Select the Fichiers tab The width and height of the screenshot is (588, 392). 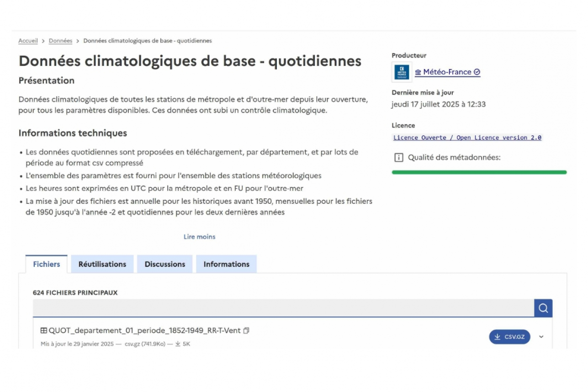(46, 264)
